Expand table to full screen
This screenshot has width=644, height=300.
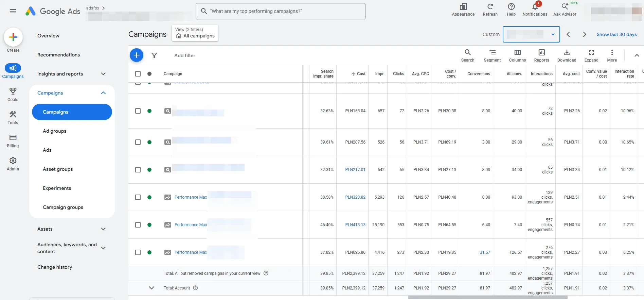point(591,55)
